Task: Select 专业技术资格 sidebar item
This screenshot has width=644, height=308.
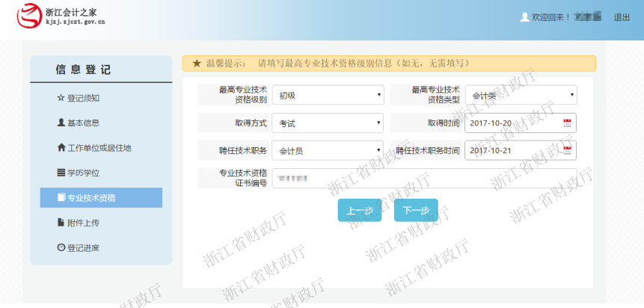Action: point(91,198)
